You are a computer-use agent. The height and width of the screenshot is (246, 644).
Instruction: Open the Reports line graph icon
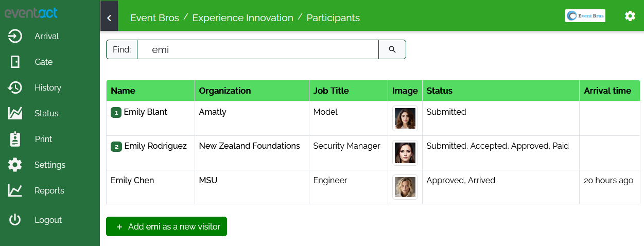[x=15, y=190]
